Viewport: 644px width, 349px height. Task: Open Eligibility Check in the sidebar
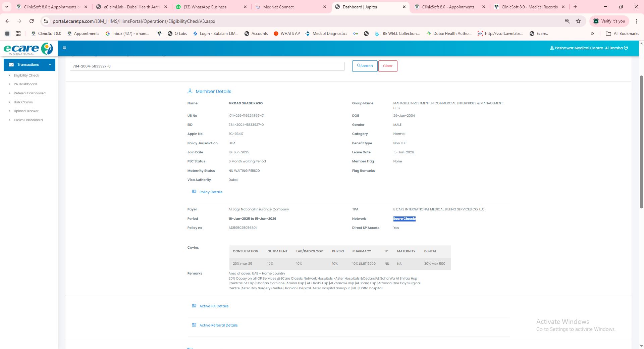pos(26,76)
